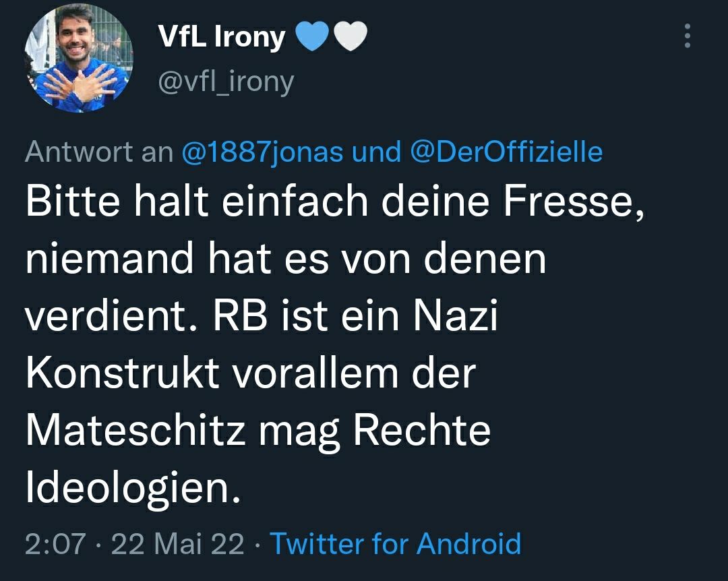728x581 pixels.
Task: Click the word "Konstrukt" in the tweet
Action: pyautogui.click(x=122, y=373)
